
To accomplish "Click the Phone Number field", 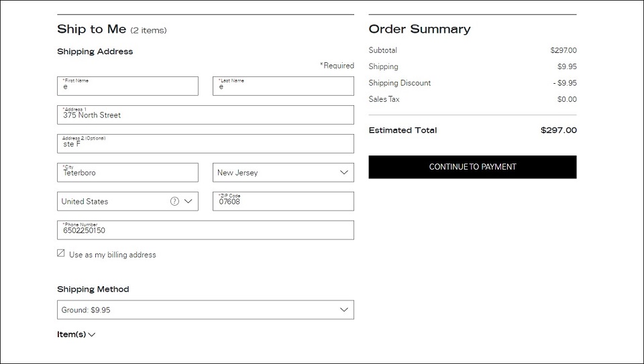I will coord(205,230).
